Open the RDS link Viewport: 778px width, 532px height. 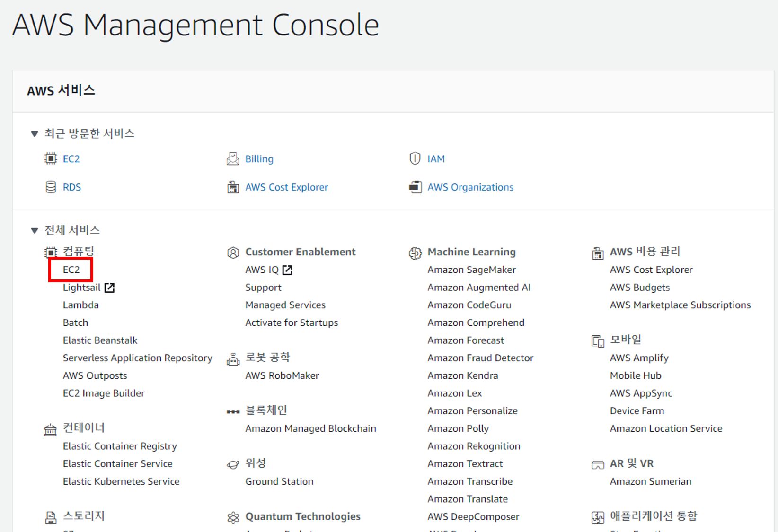click(72, 187)
